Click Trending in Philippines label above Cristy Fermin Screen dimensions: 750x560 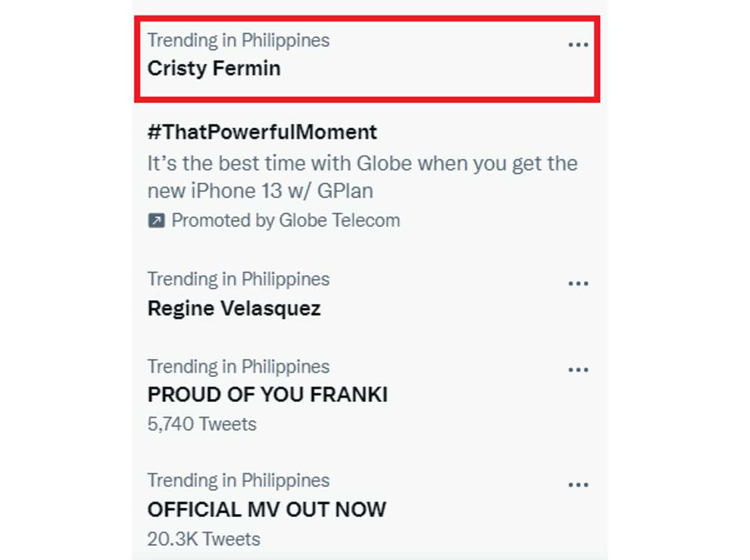tap(238, 40)
